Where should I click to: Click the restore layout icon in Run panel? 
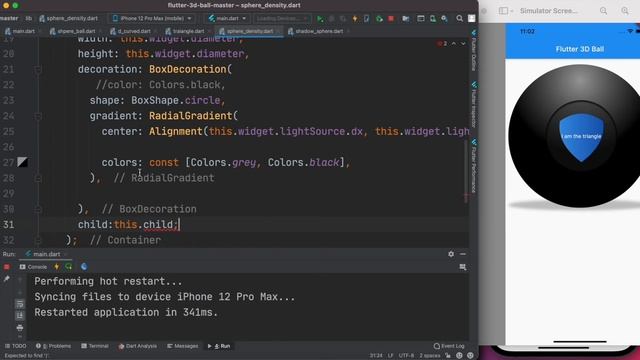[x=462, y=267]
